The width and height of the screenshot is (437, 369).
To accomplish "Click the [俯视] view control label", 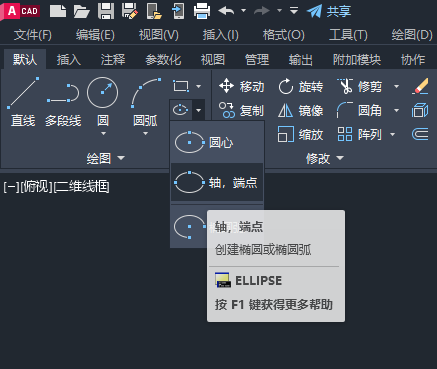I will click(x=36, y=187).
